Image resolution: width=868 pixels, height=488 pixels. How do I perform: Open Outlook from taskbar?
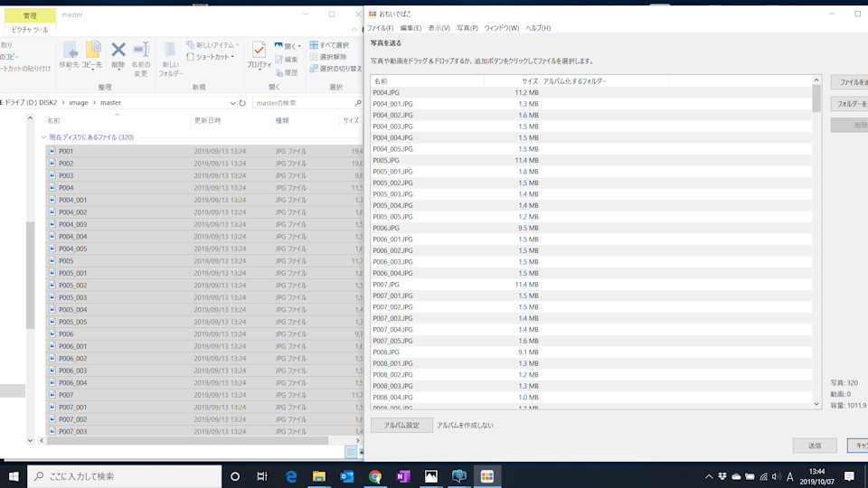pyautogui.click(x=347, y=476)
